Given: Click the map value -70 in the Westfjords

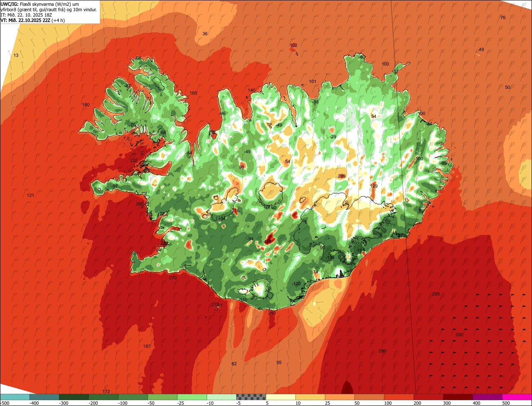Looking at the screenshot, I should [x=132, y=125].
